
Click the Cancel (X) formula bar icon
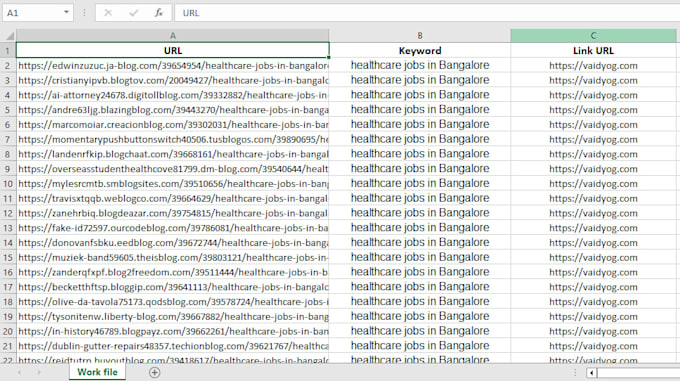click(x=108, y=13)
